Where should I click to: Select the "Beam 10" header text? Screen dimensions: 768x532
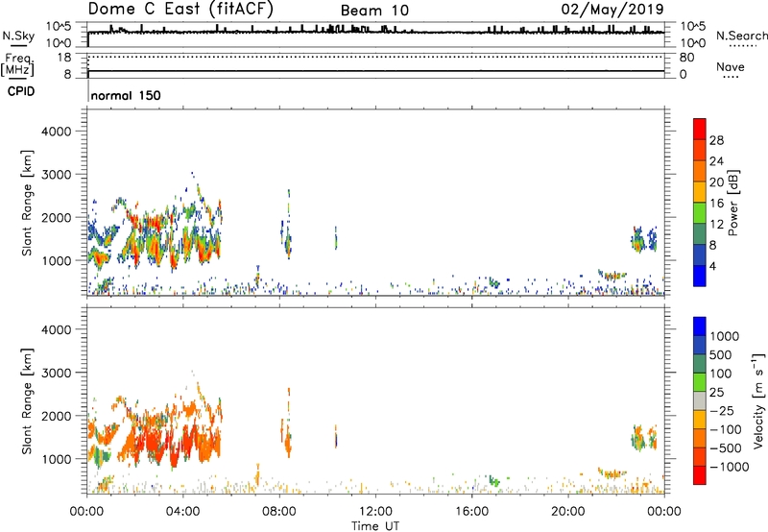click(374, 11)
